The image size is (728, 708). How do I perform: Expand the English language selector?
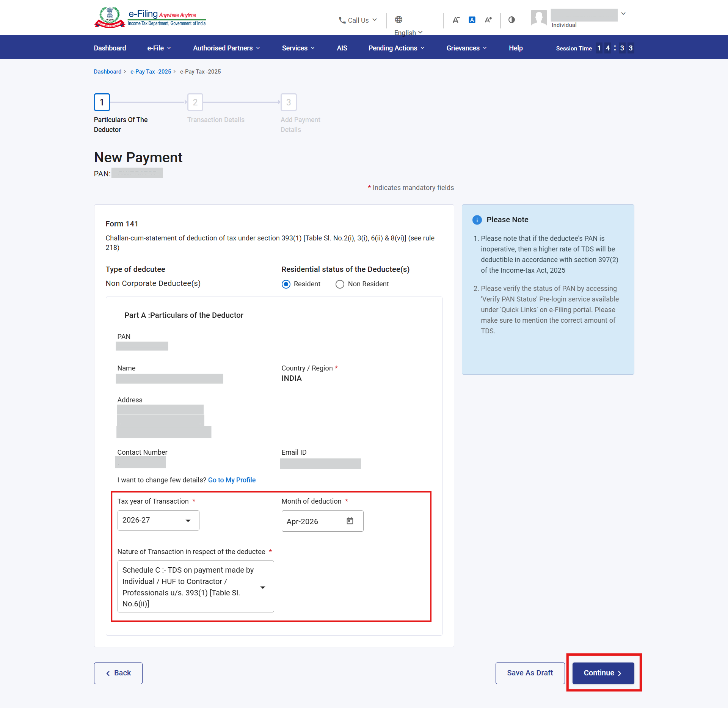[x=408, y=33]
